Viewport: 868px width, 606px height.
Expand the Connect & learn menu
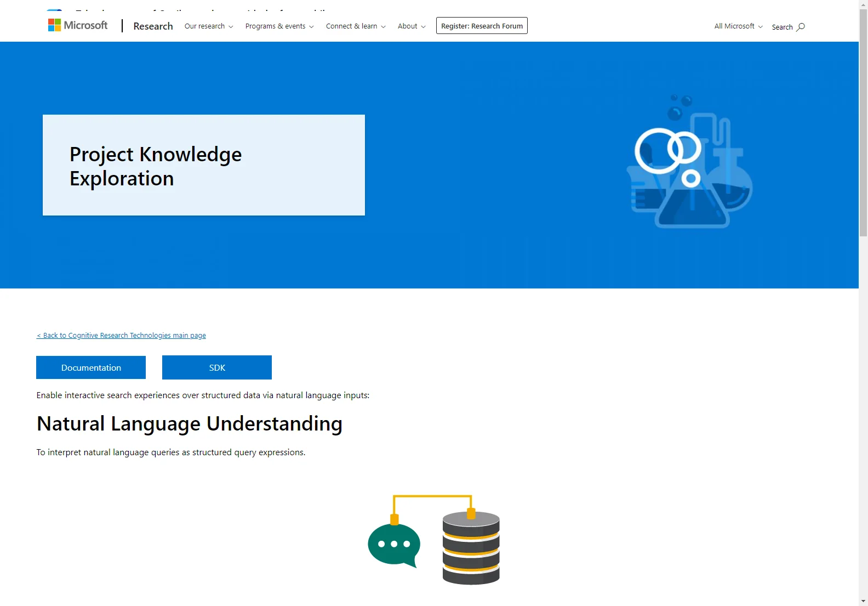pyautogui.click(x=356, y=26)
